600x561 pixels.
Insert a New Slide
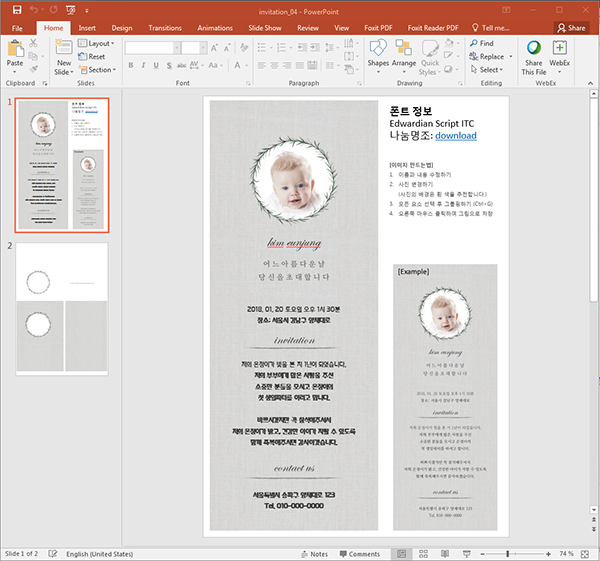(x=64, y=57)
